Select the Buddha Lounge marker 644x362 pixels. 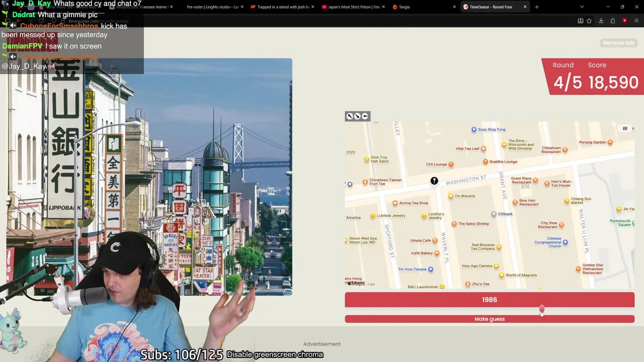pyautogui.click(x=486, y=162)
